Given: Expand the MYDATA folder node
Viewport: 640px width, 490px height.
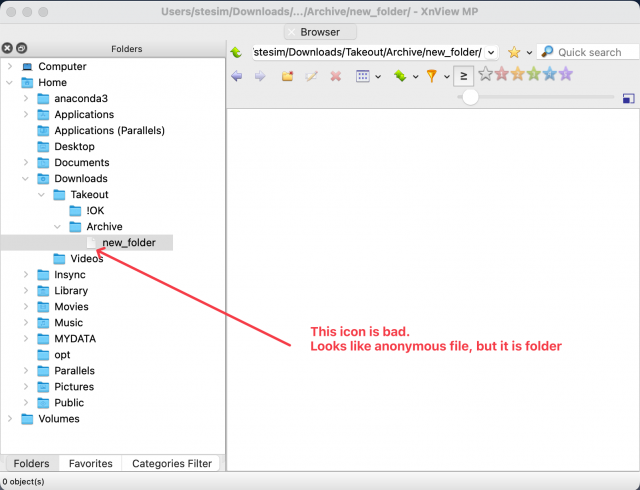Looking at the screenshot, I should (x=26, y=339).
